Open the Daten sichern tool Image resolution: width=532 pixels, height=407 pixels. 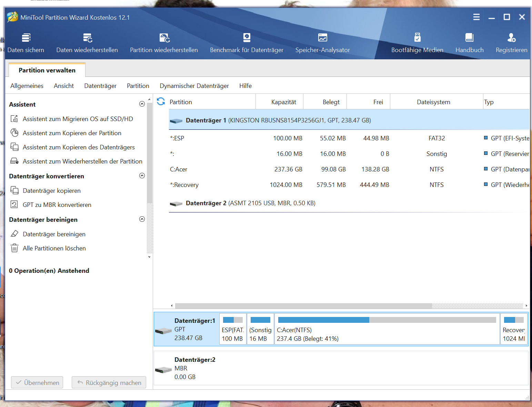26,43
